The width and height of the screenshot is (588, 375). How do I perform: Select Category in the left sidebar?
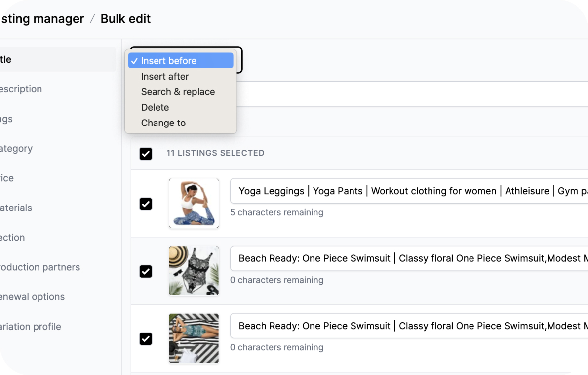(x=30, y=148)
